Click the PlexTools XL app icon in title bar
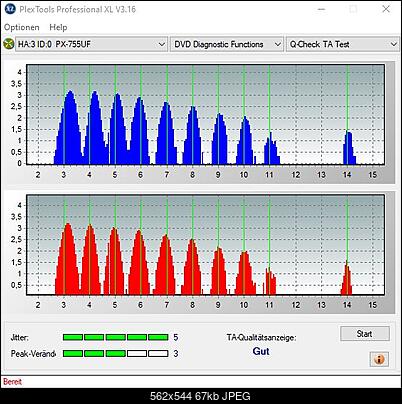 point(10,9)
